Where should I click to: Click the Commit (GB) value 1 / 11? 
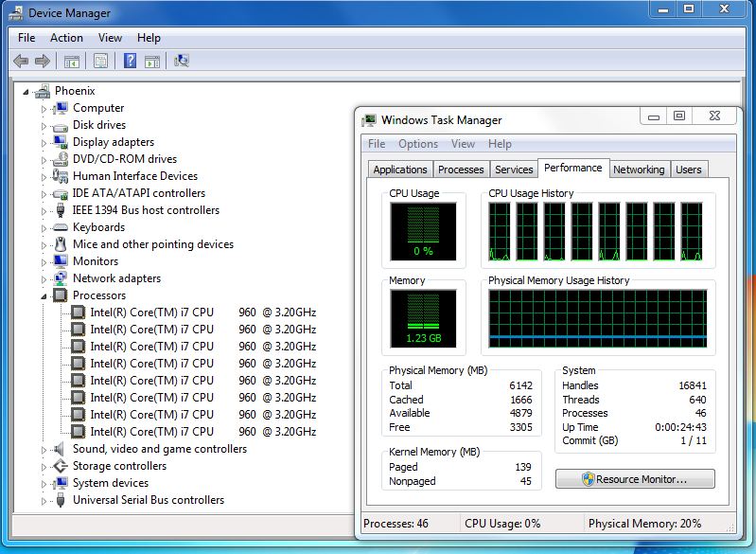694,440
